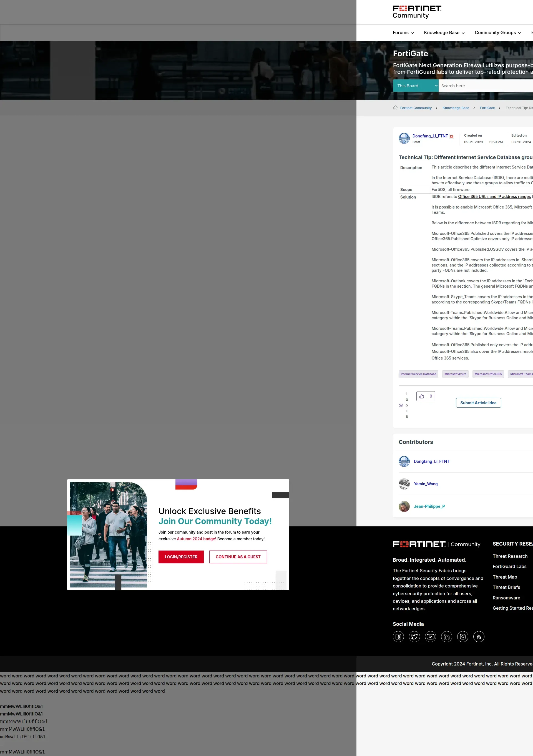Click the Facebook social media icon

point(398,636)
